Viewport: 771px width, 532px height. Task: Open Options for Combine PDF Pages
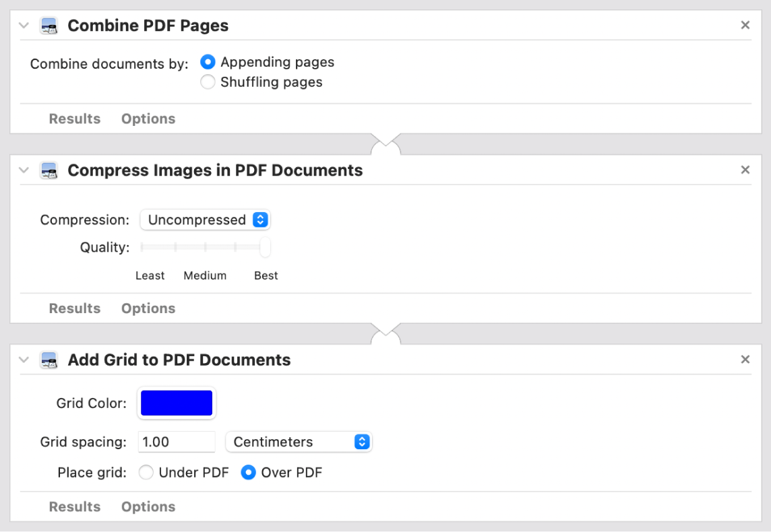pyautogui.click(x=148, y=119)
